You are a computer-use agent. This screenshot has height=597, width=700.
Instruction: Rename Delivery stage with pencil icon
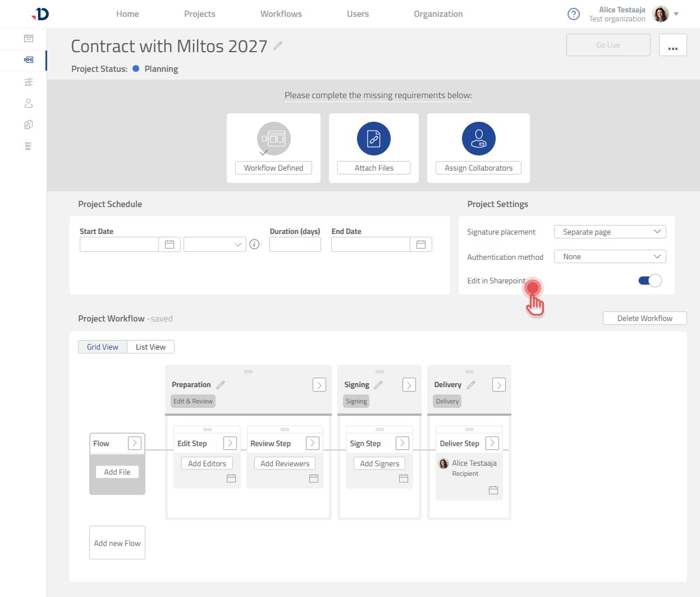(471, 385)
